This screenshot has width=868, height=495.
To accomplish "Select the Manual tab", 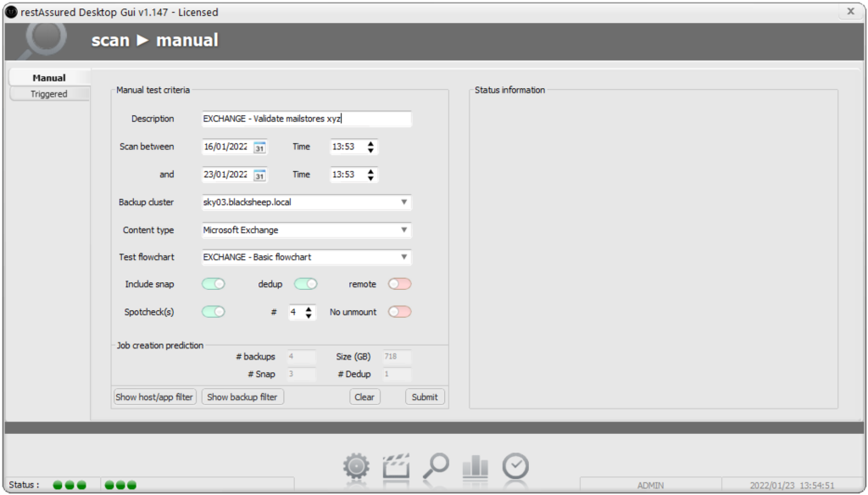I will click(49, 78).
